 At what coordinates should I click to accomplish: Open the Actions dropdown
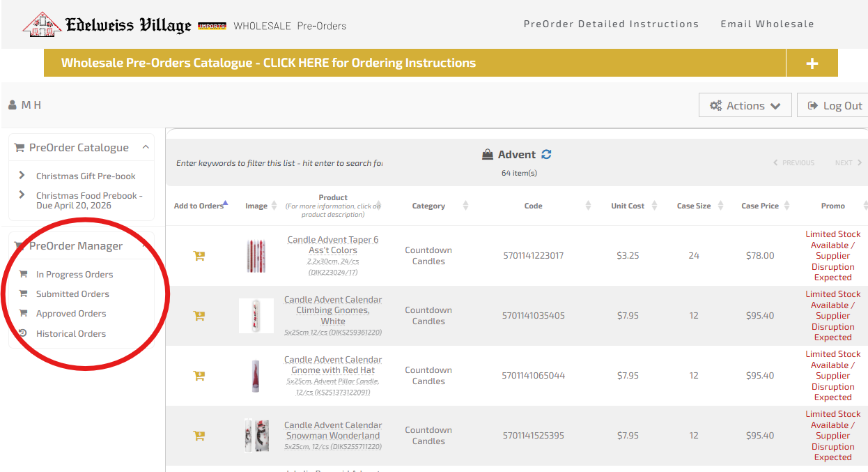(x=745, y=105)
